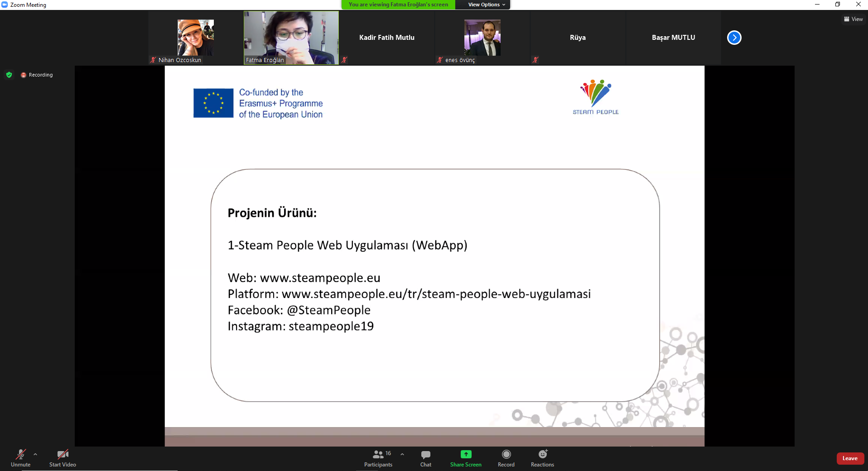The height and width of the screenshot is (471, 868).
Task: Click muted mic icon on enes övünç
Action: 439,60
